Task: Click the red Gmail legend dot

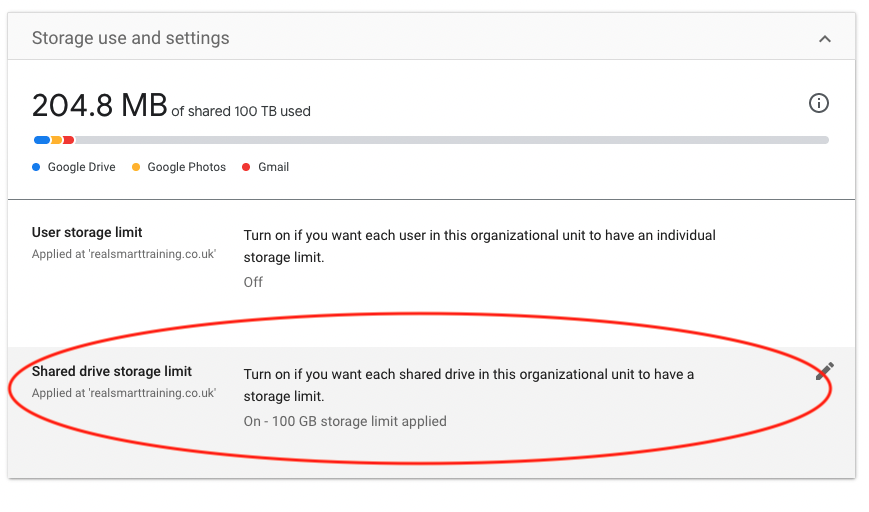Action: [246, 167]
